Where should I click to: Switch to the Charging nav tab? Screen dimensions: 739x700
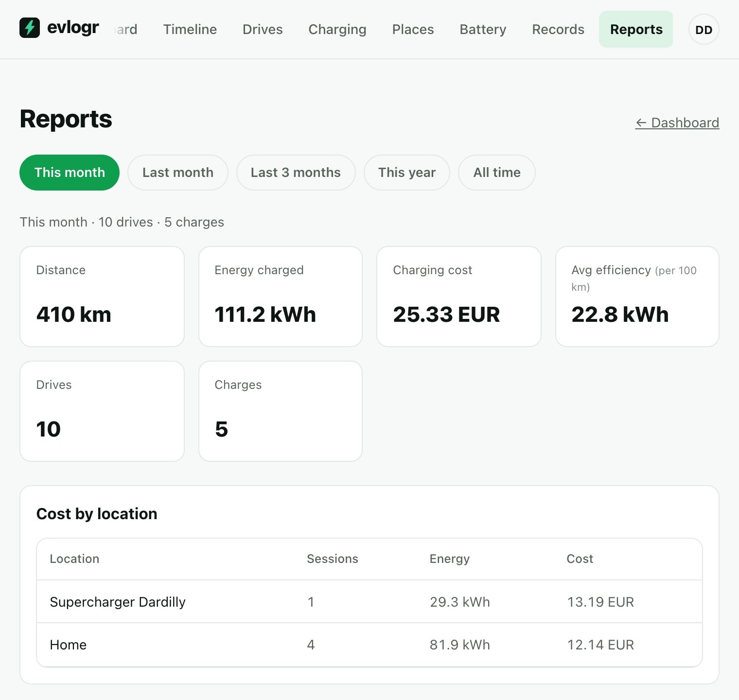click(337, 29)
